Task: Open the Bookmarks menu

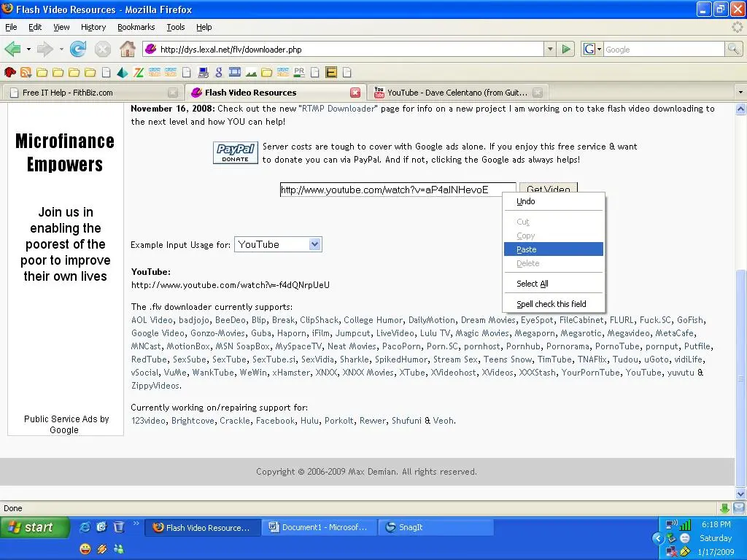Action: click(x=136, y=27)
